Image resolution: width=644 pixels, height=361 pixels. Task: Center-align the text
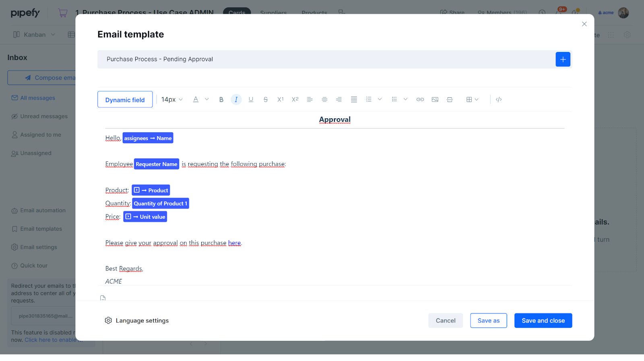[324, 99]
